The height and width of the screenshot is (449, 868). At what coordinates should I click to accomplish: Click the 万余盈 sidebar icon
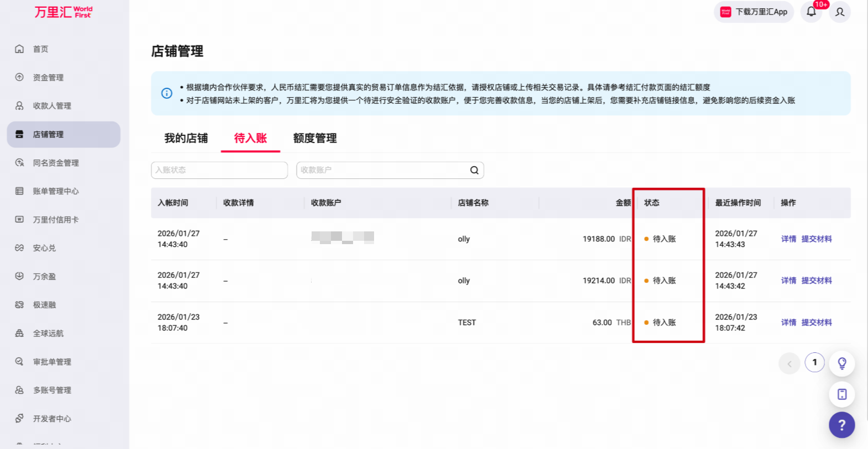19,276
